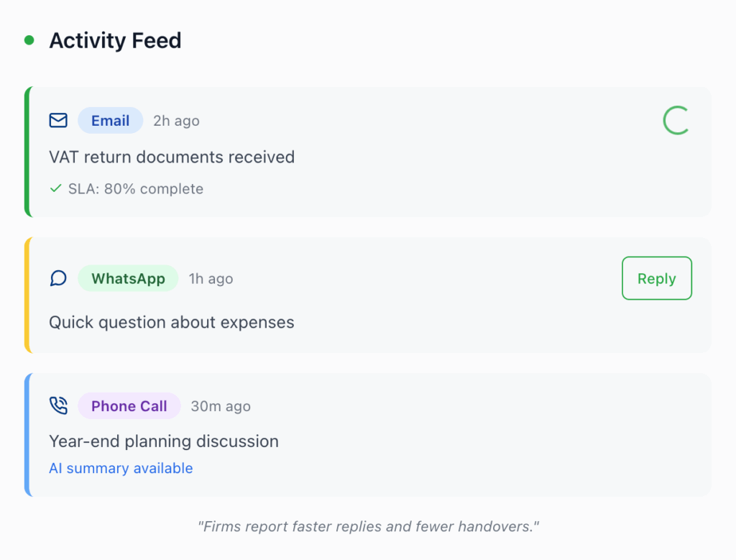Viewport: 736px width, 560px height.
Task: Click the SLA checkmark icon
Action: click(x=55, y=189)
